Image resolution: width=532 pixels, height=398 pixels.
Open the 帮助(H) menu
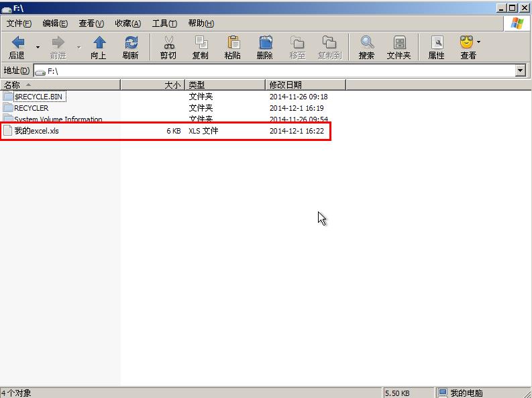coord(201,23)
